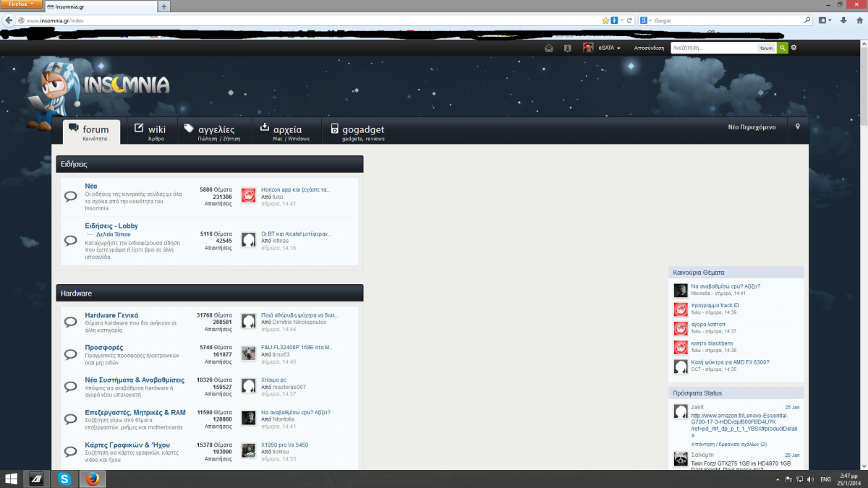
Task: Open the forum search scope selector
Action: pyautogui.click(x=766, y=48)
